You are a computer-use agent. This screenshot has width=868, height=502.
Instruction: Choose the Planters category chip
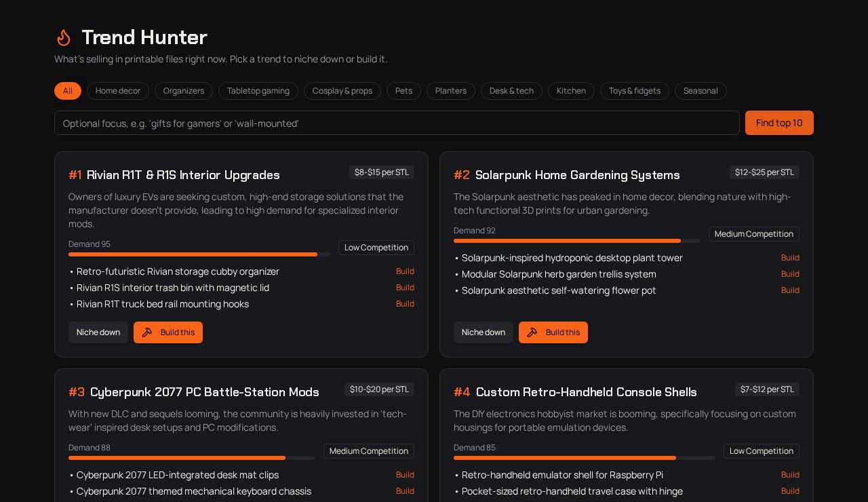pyautogui.click(x=451, y=91)
